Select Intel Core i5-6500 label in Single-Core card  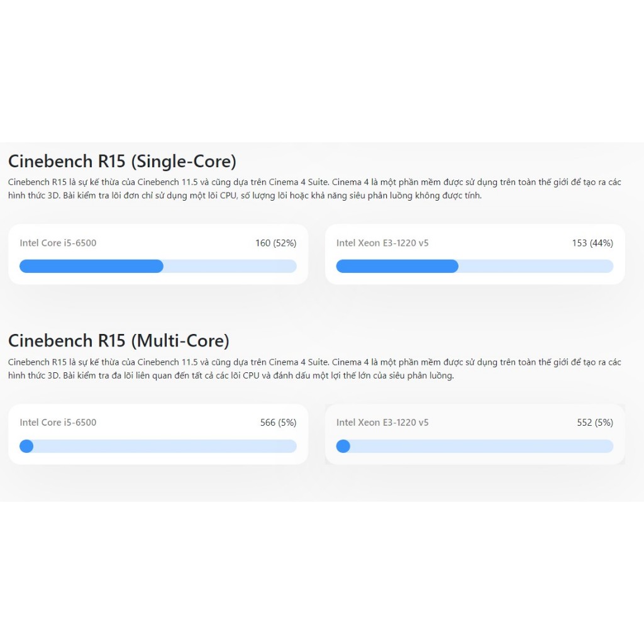(58, 243)
